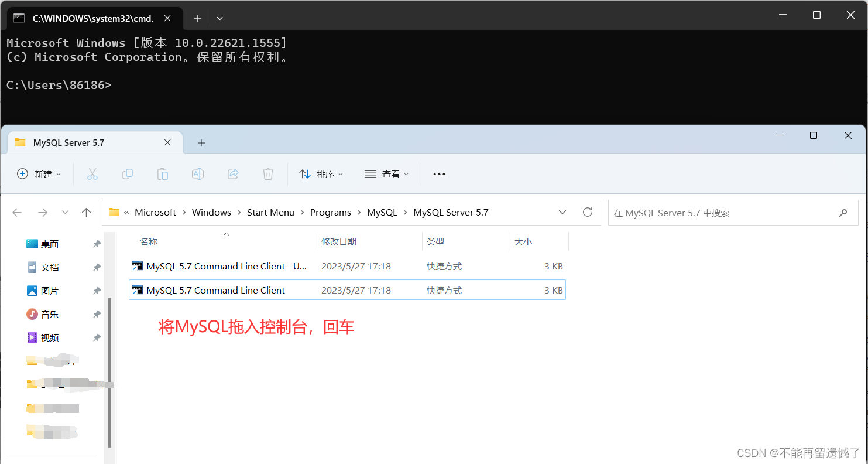
Task: Click the icon of MySQL 5.7 Command Line Client
Action: pyautogui.click(x=138, y=290)
